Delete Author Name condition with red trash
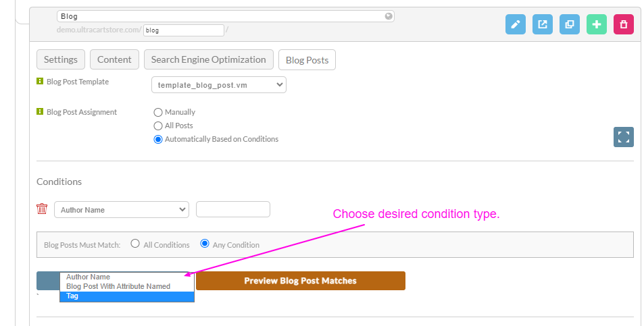The width and height of the screenshot is (644, 326). click(x=42, y=209)
